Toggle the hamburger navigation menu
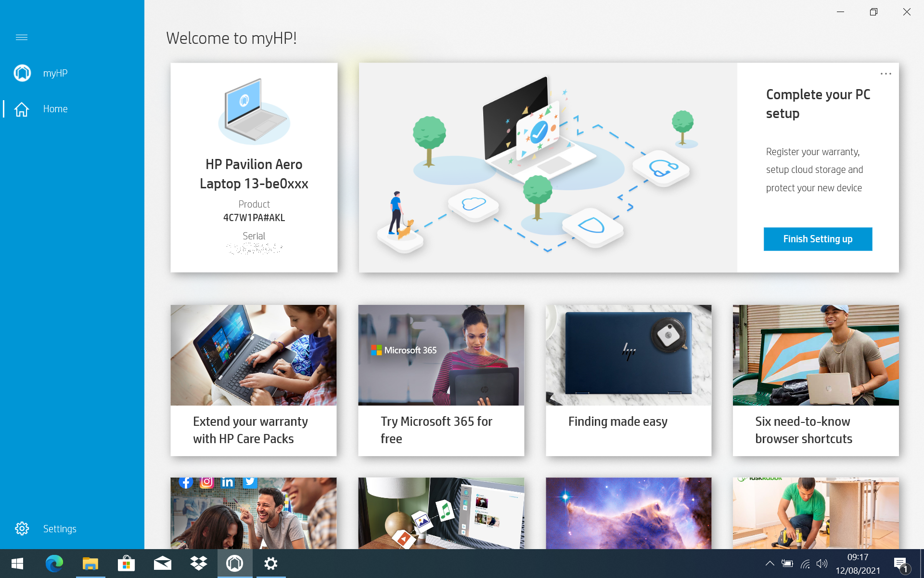 (22, 37)
